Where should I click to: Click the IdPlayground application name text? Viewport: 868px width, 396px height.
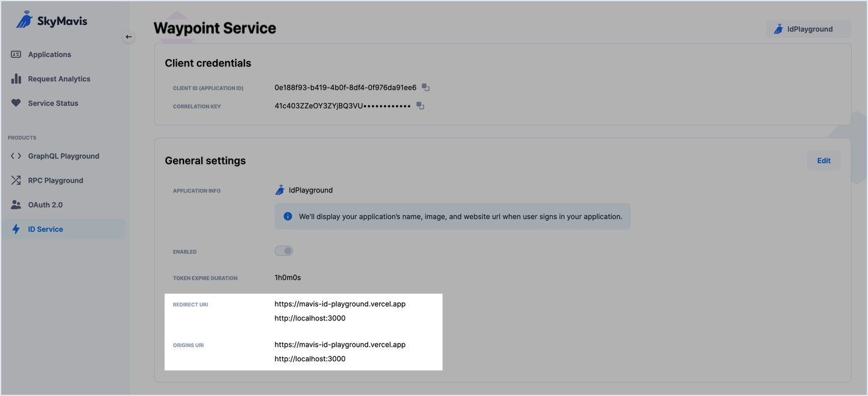click(311, 190)
